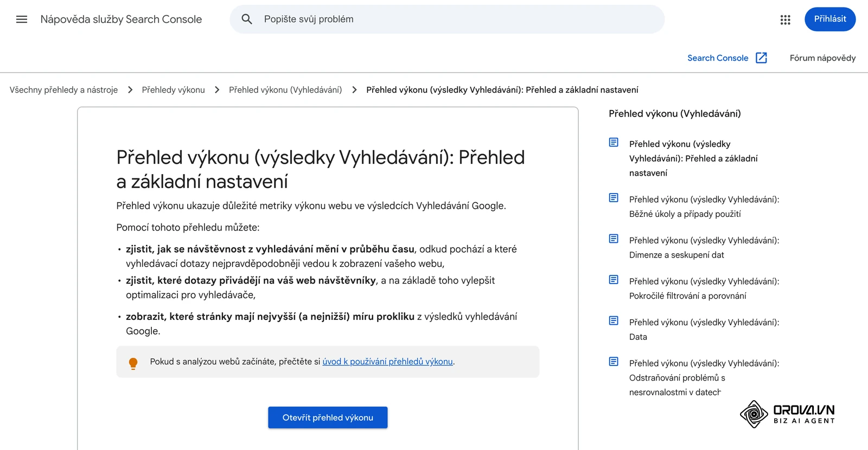This screenshot has height=450, width=868.
Task: Open the Google apps grid
Action: click(x=785, y=20)
